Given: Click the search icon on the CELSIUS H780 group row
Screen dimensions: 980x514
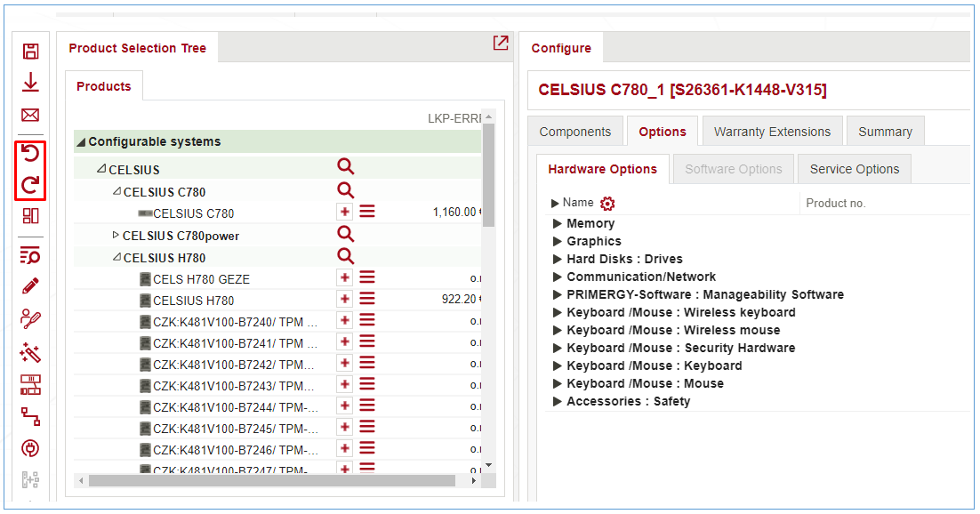Looking at the screenshot, I should click(346, 256).
